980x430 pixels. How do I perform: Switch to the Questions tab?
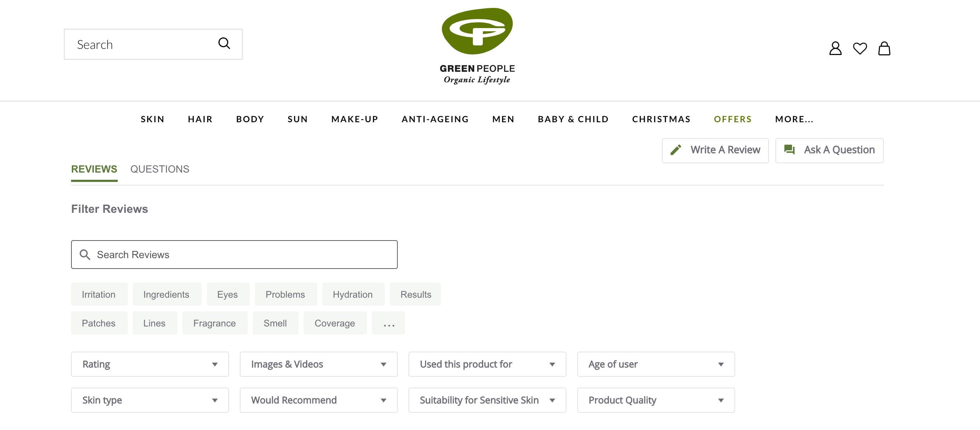pyautogui.click(x=159, y=169)
